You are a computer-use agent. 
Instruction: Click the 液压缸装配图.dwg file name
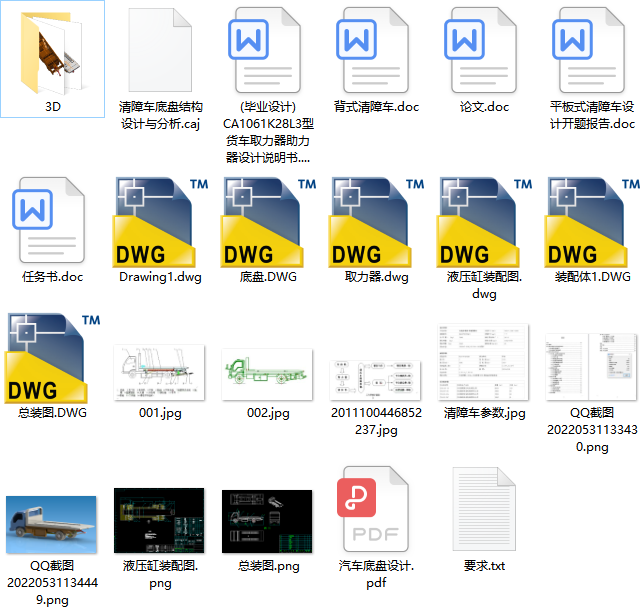(x=484, y=285)
